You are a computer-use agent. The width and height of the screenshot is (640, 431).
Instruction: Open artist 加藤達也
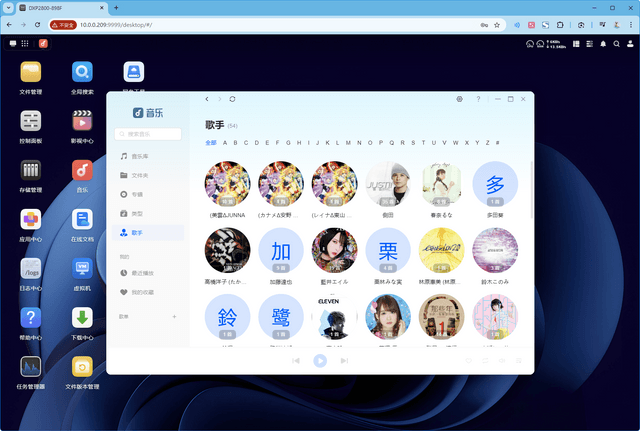click(x=281, y=251)
